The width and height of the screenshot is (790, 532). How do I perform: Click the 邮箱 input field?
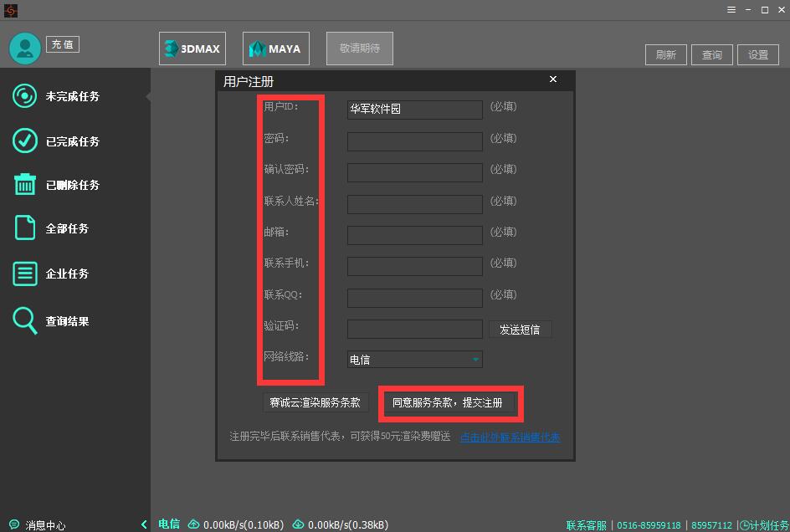[414, 235]
